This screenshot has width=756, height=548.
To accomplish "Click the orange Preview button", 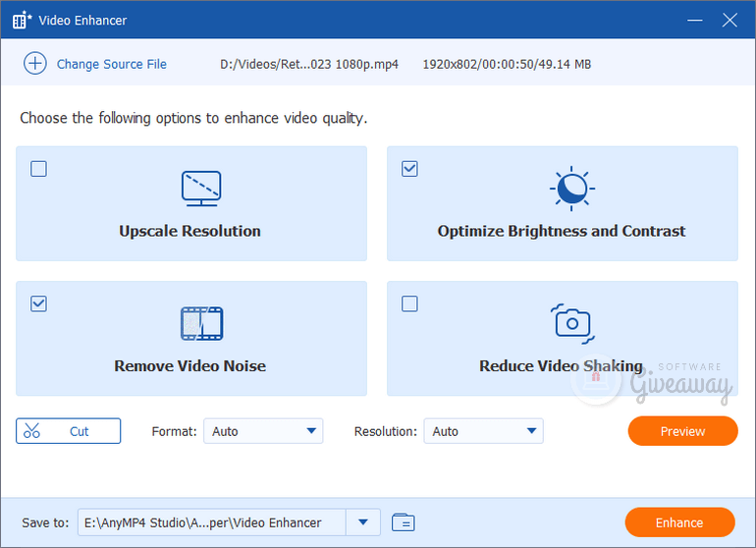I will 682,431.
